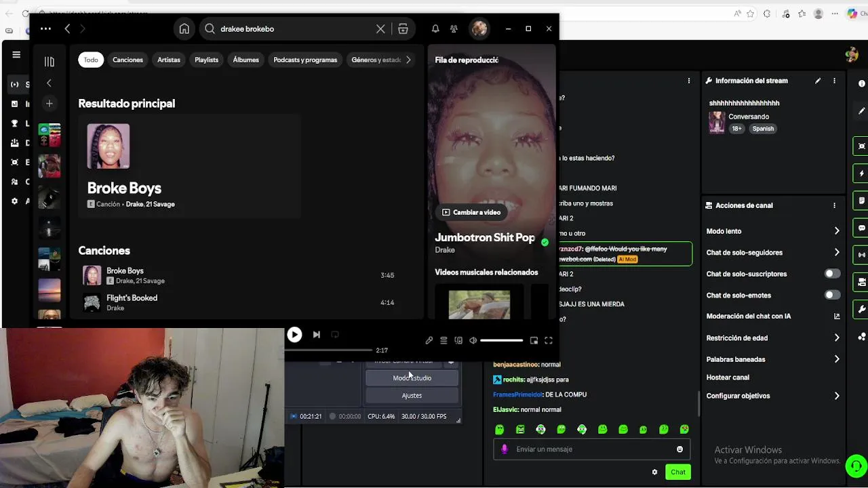868x488 pixels.
Task: Open chat panel three-dot options
Action: pos(689,81)
